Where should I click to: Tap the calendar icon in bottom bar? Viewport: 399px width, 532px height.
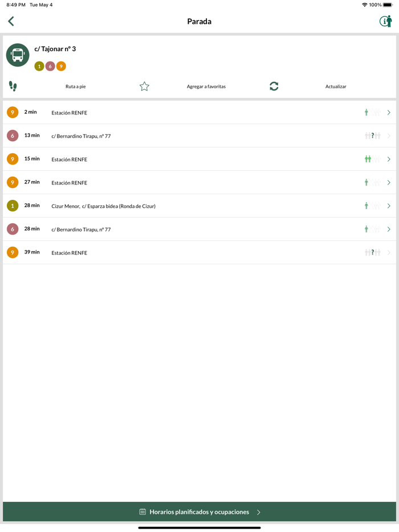[x=142, y=512]
